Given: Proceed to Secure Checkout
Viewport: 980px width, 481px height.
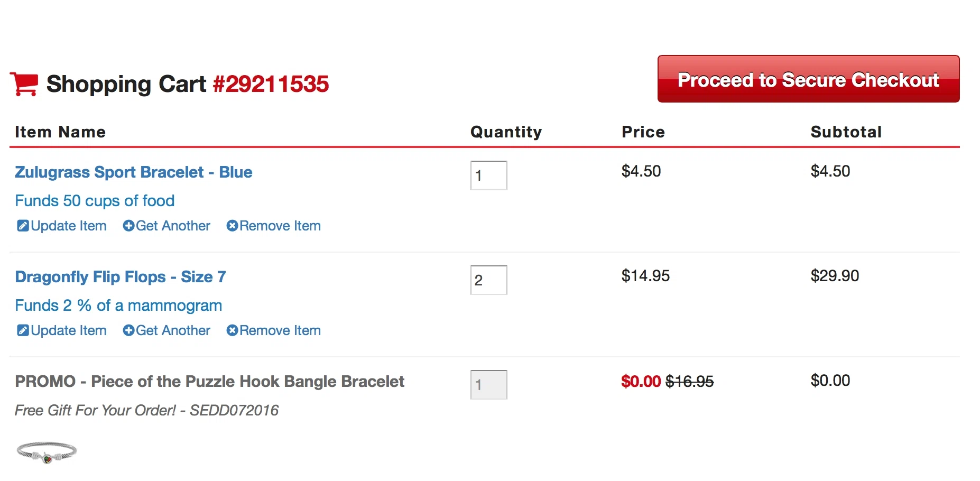Looking at the screenshot, I should [x=808, y=79].
